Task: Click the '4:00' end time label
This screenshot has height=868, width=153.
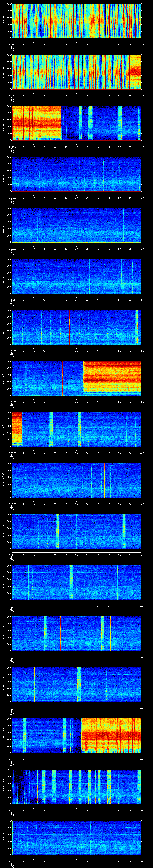Action: [x=141, y=147]
